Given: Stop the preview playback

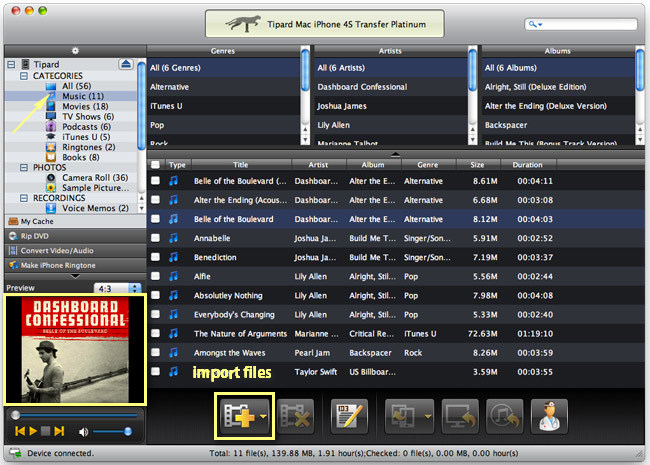Looking at the screenshot, I should tap(46, 431).
